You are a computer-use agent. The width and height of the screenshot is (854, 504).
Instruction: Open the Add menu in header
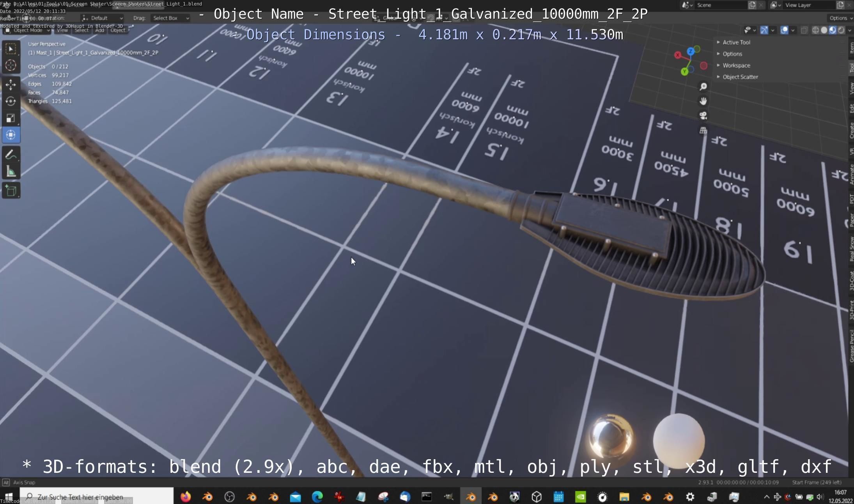pyautogui.click(x=99, y=30)
